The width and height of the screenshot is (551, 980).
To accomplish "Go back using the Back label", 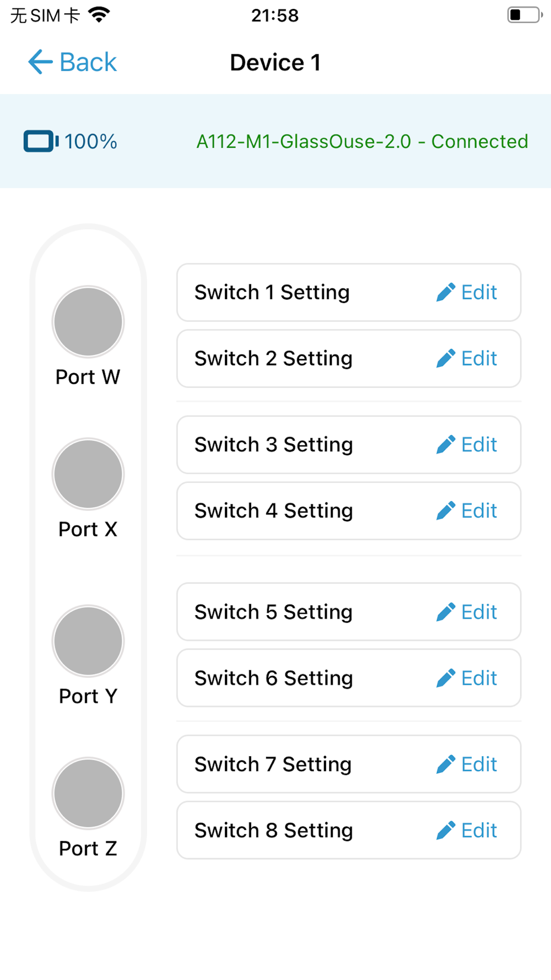I will click(88, 62).
